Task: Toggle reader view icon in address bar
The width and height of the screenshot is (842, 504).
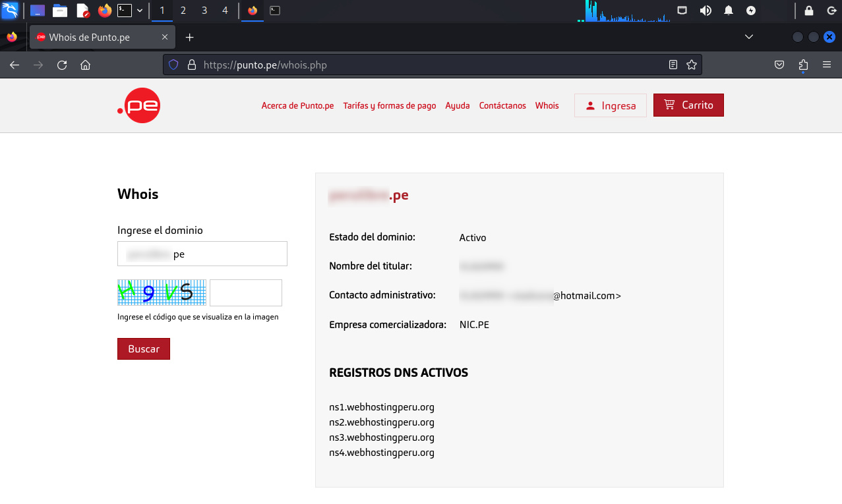Action: (x=673, y=65)
